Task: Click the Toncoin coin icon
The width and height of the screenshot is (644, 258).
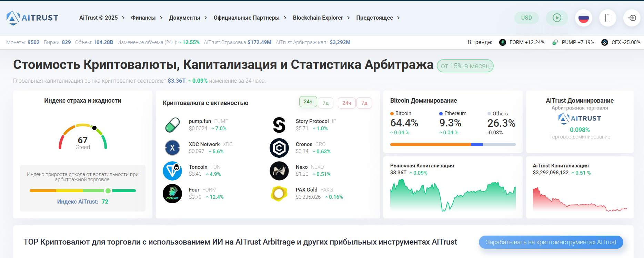Action: click(172, 171)
